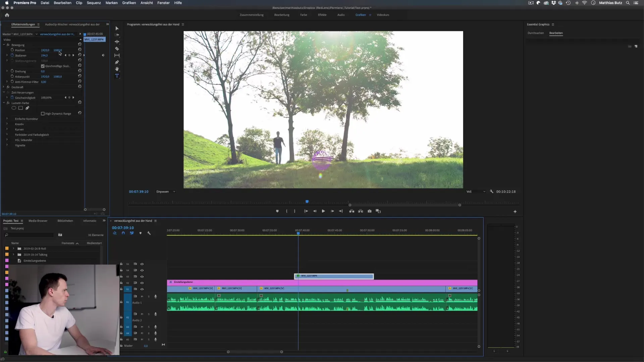The image size is (644, 362).
Task: Click Skalieren value 194,3
Action: (44, 56)
